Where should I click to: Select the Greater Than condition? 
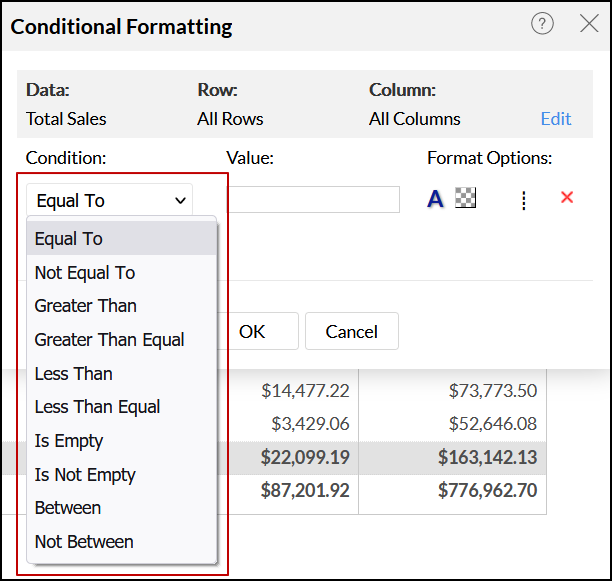[86, 306]
